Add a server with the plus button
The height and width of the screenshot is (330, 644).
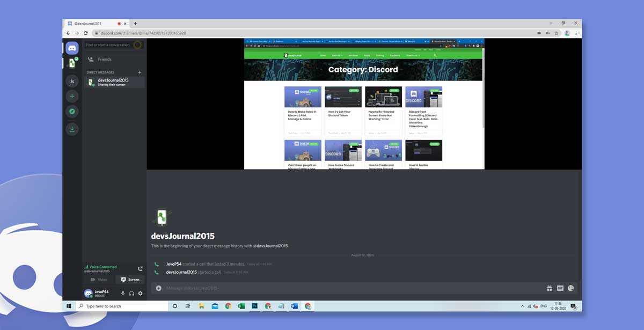[72, 97]
